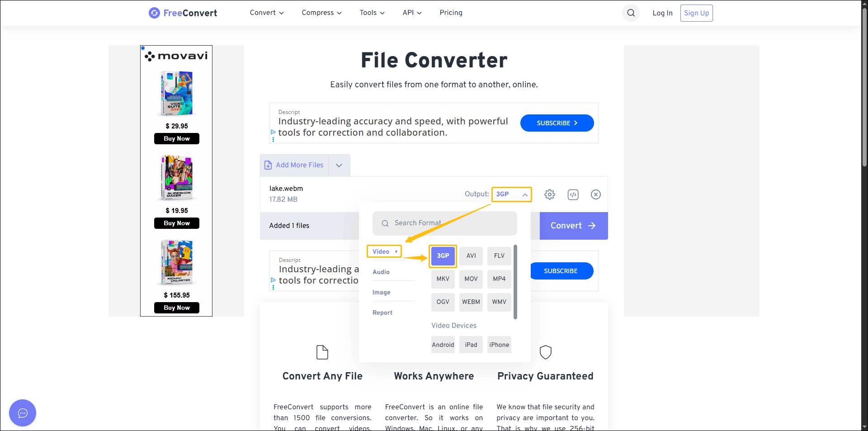Click the Works Anywhere heading
The height and width of the screenshot is (431, 868).
point(434,376)
